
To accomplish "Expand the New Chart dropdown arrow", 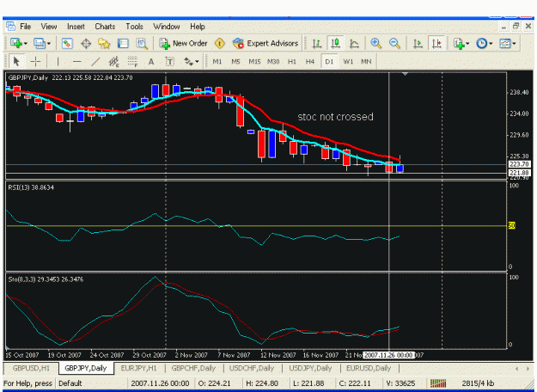I will 26,44.
